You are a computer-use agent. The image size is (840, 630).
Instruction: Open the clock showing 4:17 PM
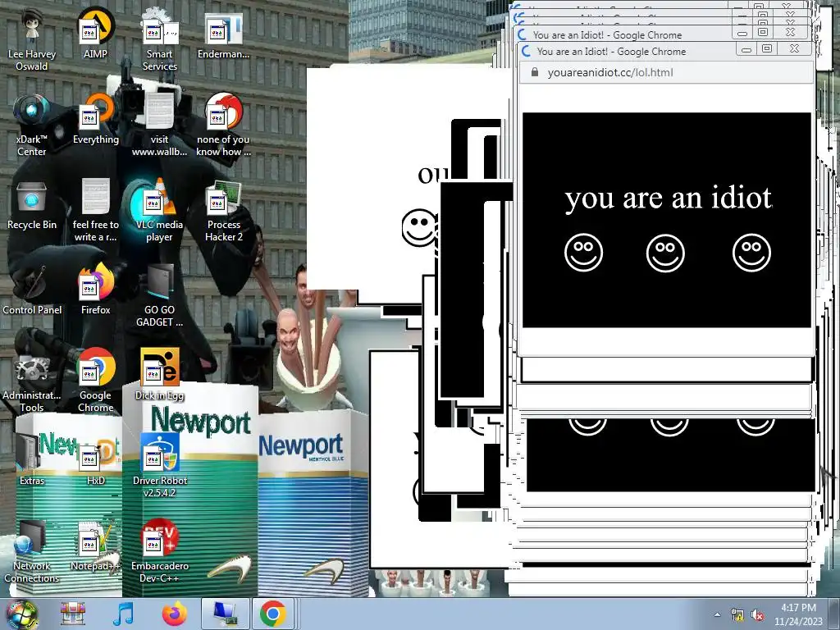coord(798,614)
